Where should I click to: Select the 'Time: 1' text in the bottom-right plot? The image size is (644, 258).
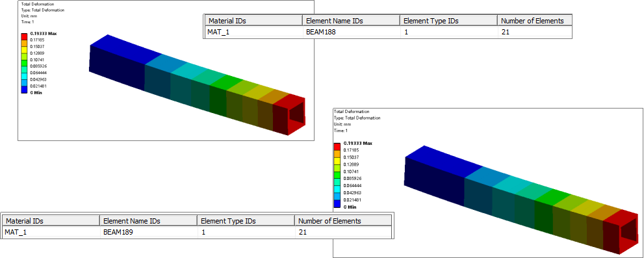tap(341, 130)
